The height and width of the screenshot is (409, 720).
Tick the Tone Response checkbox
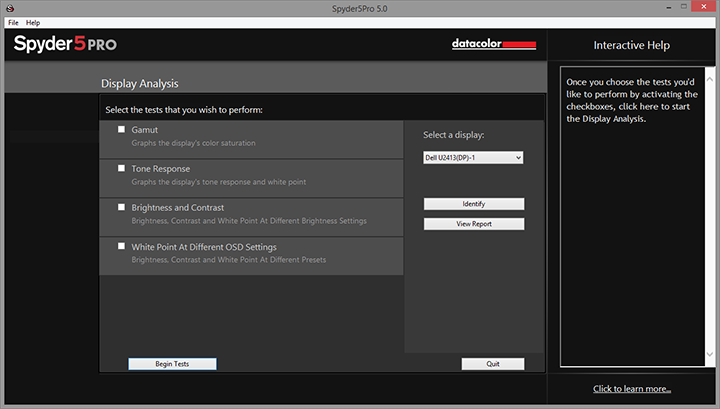[122, 168]
